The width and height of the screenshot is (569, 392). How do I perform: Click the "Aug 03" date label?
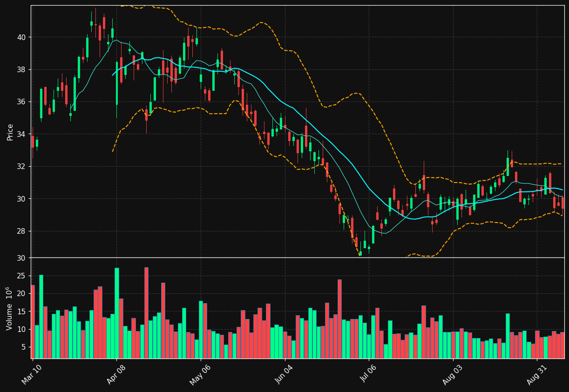(452, 374)
